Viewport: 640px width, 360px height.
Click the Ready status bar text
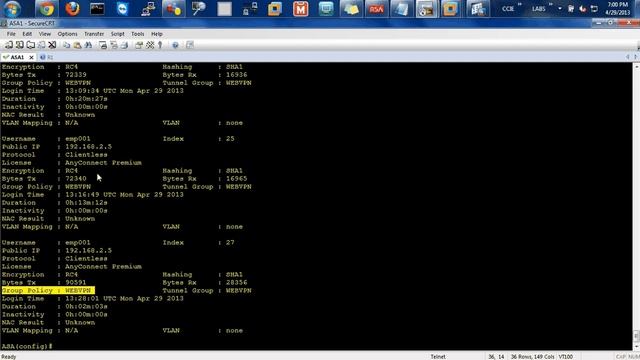click(9, 356)
